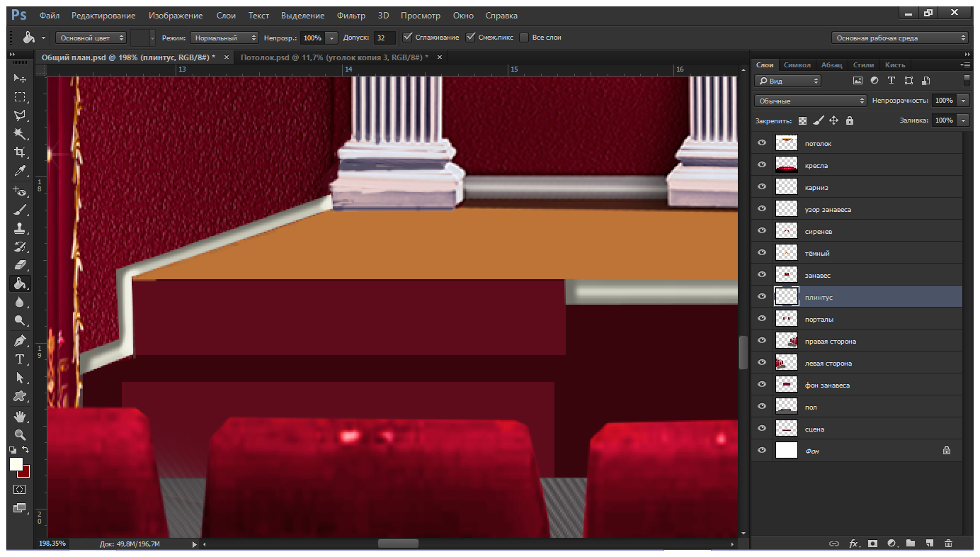Select the Eraser tool
Screen dimensions: 980x557
(x=20, y=265)
